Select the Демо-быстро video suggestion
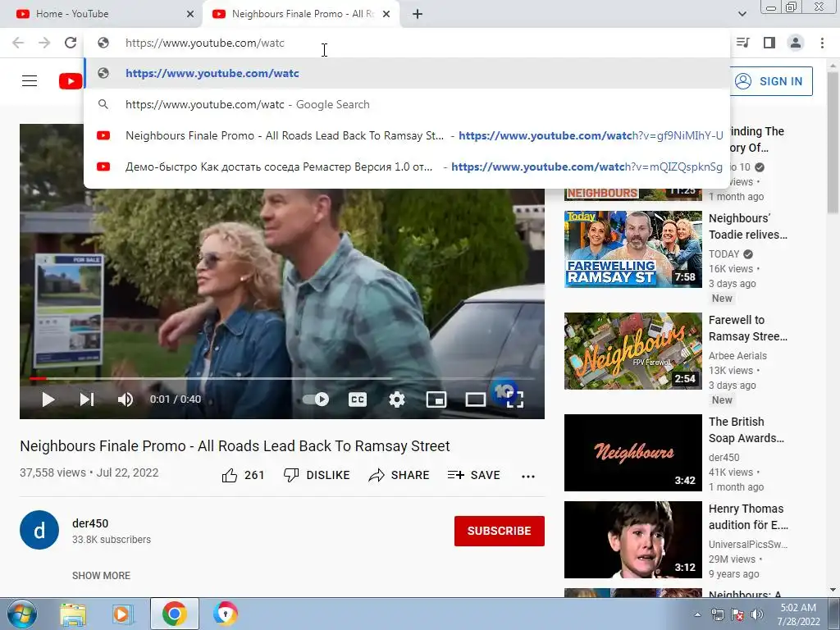 click(x=407, y=167)
